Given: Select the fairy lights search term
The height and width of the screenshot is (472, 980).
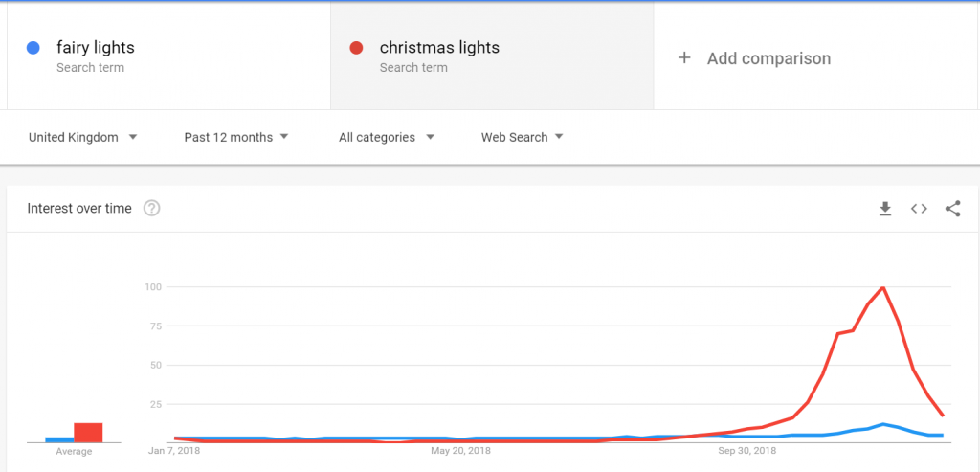Looking at the screenshot, I should point(96,48).
